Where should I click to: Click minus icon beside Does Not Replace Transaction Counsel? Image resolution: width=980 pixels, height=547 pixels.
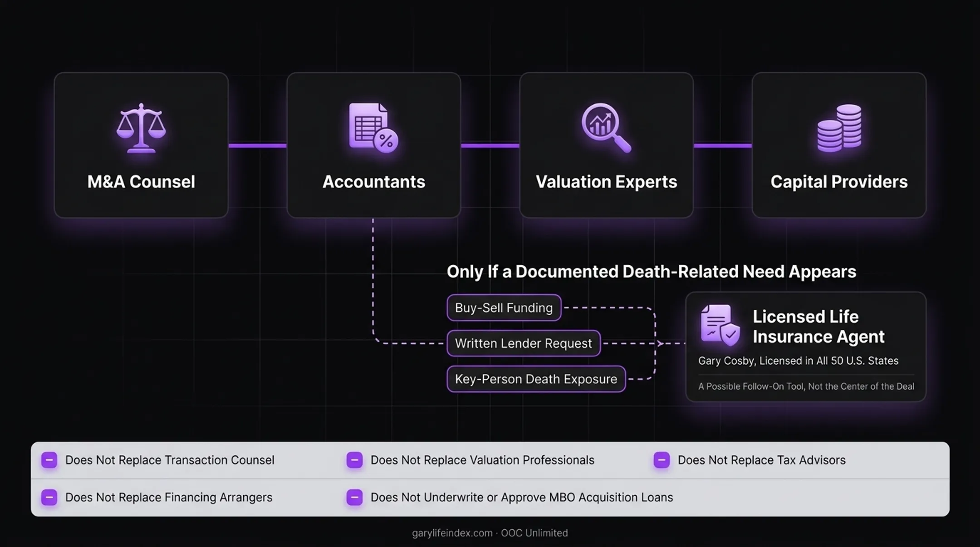click(x=49, y=460)
